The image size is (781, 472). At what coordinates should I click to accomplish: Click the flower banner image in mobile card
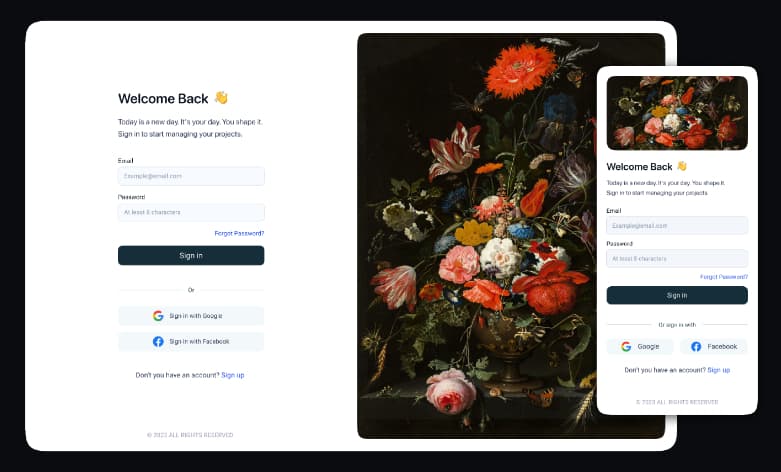(677, 113)
